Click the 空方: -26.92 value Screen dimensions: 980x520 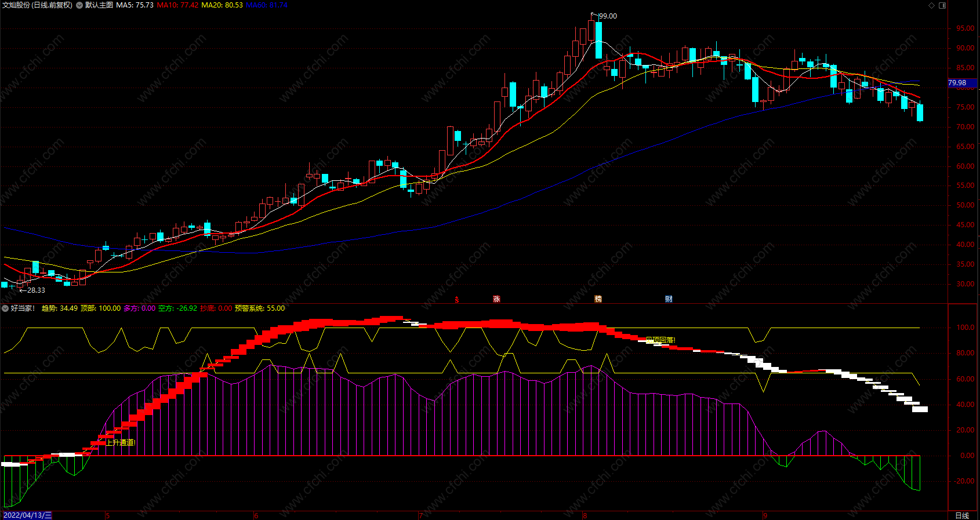(178, 308)
